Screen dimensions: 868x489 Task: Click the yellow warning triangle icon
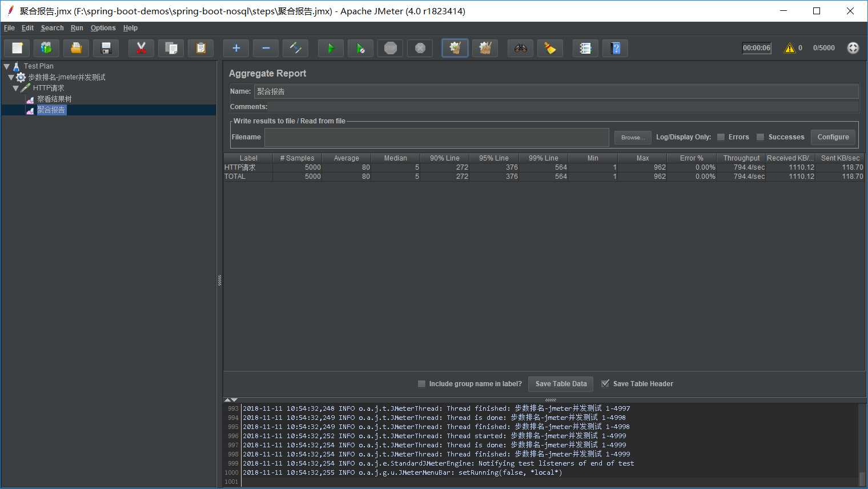click(790, 48)
